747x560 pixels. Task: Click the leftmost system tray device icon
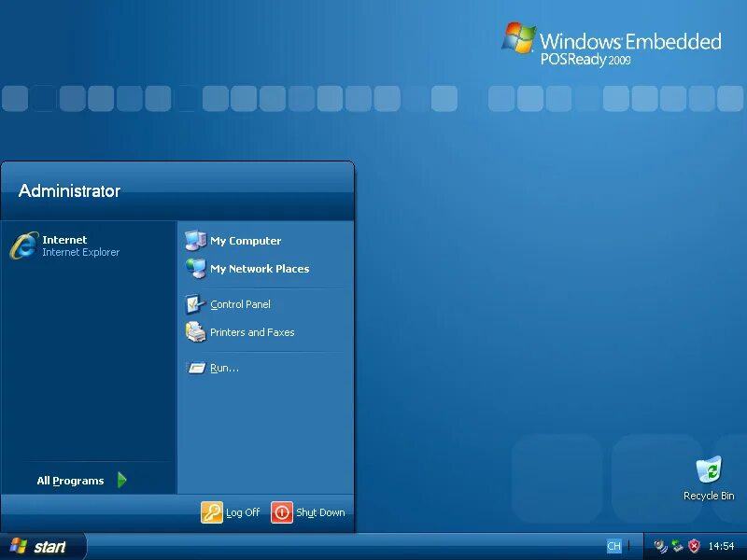[x=660, y=546]
